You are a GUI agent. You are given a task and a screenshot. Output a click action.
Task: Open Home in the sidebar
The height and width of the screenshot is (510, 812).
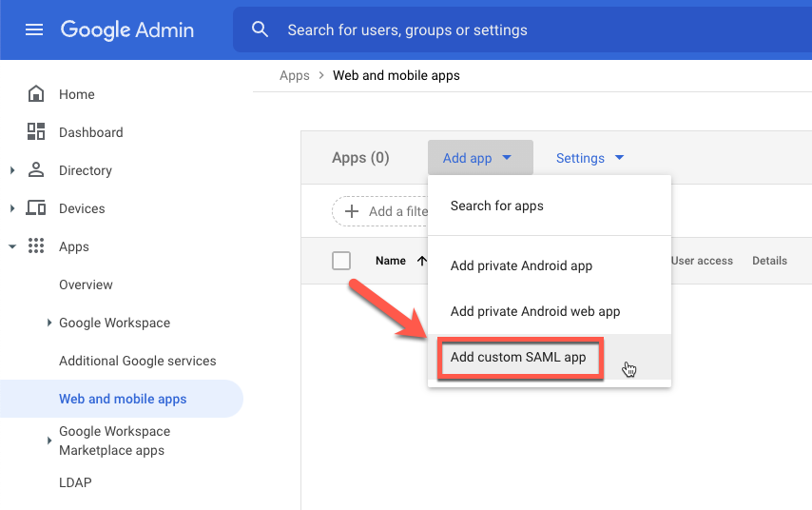click(77, 94)
